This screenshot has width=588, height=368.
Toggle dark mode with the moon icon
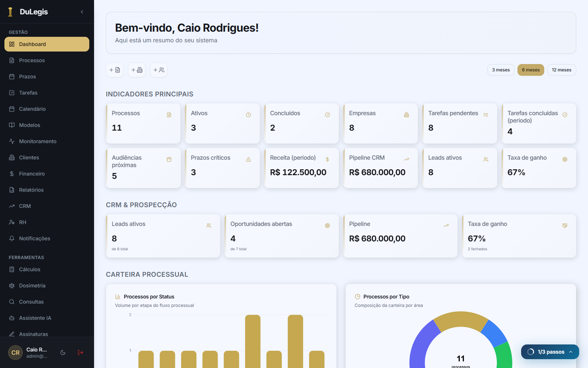[63, 353]
